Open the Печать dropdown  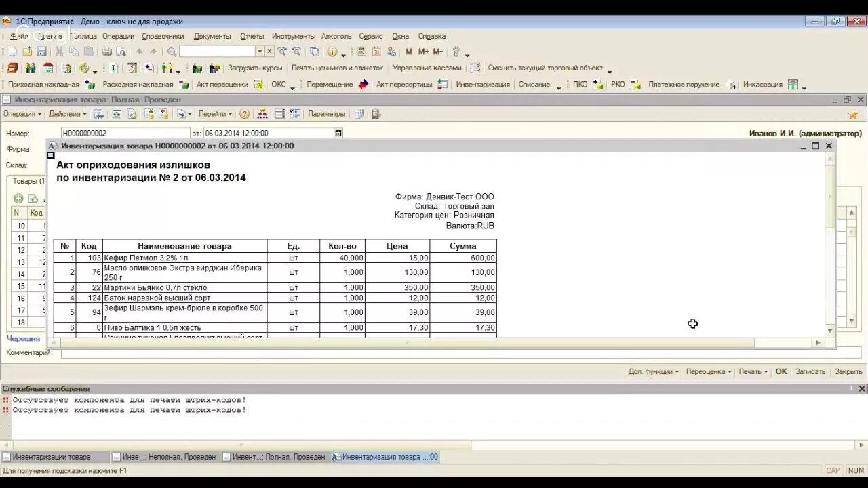click(753, 371)
